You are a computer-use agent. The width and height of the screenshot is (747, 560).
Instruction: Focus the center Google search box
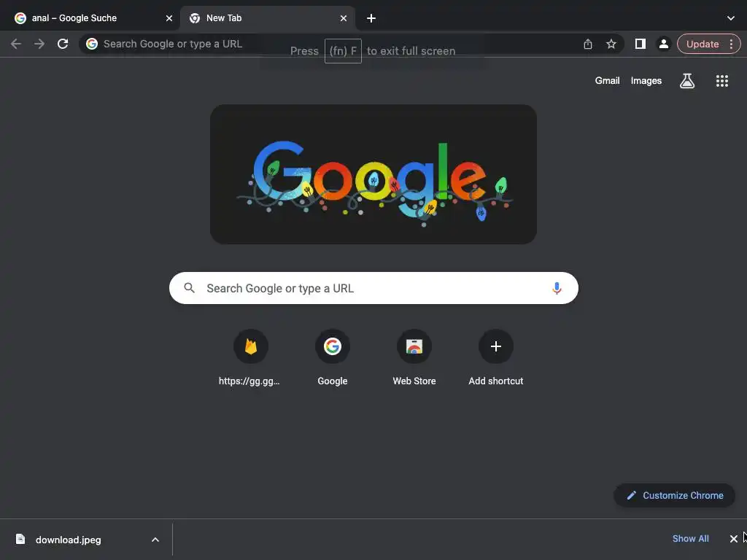373,288
